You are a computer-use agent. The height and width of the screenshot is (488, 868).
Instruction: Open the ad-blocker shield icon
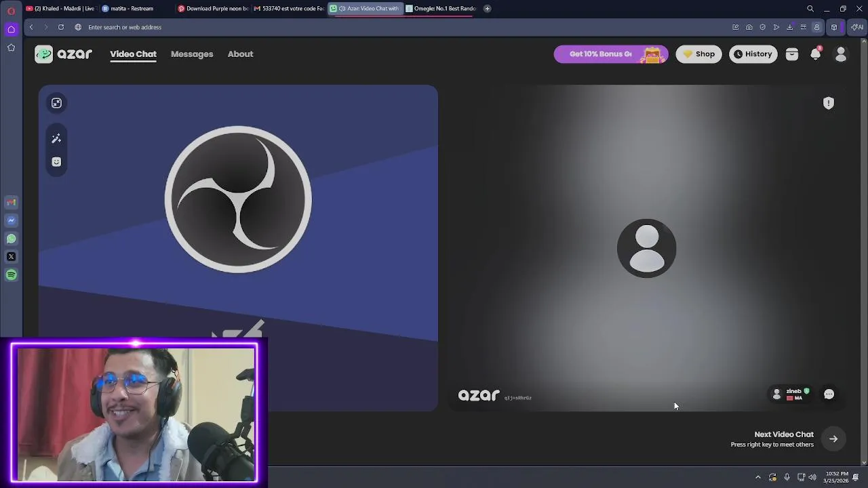coord(762,27)
